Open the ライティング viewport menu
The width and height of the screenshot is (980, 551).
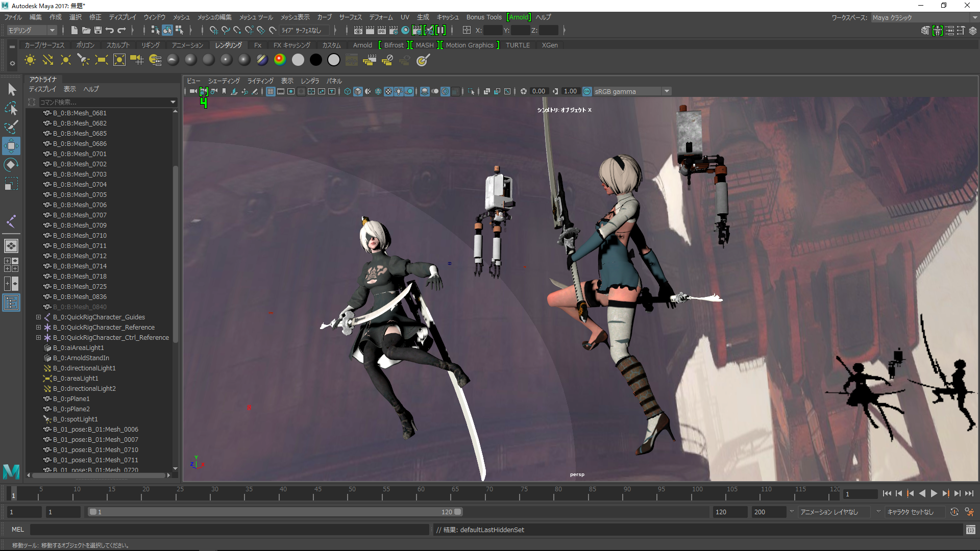click(x=260, y=81)
